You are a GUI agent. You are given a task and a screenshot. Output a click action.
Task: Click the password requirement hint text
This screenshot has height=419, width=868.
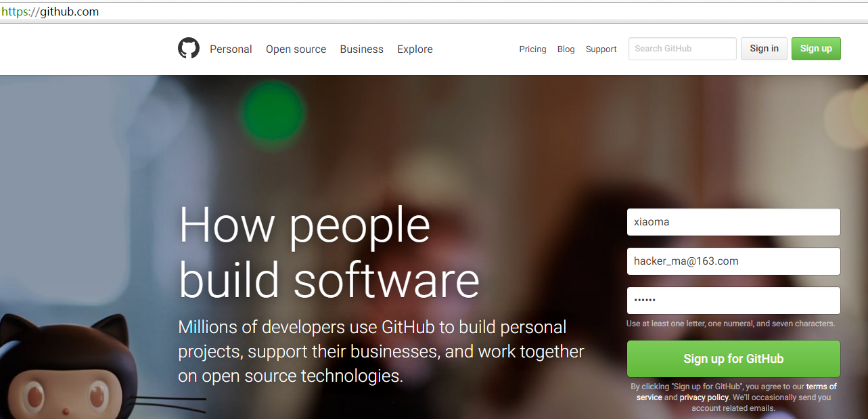[731, 324]
